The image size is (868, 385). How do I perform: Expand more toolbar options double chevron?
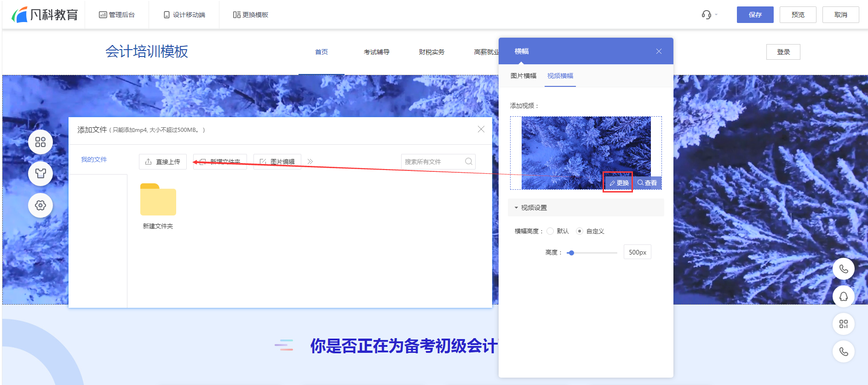pos(310,162)
